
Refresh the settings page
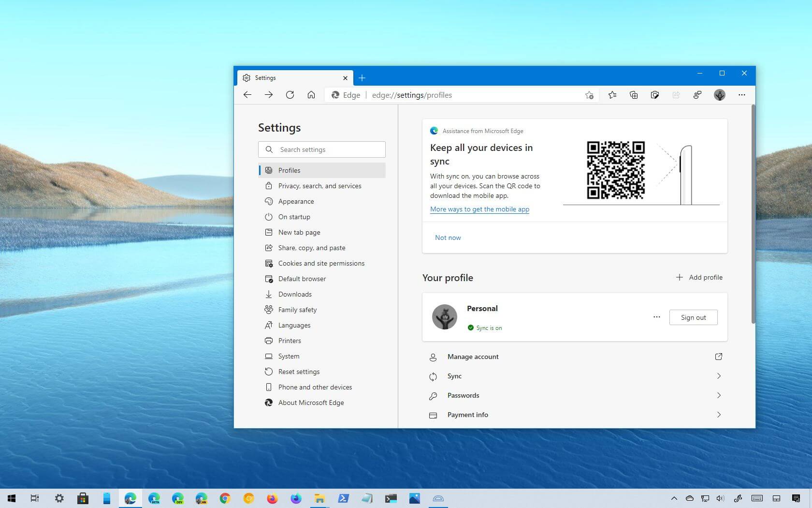(x=290, y=95)
